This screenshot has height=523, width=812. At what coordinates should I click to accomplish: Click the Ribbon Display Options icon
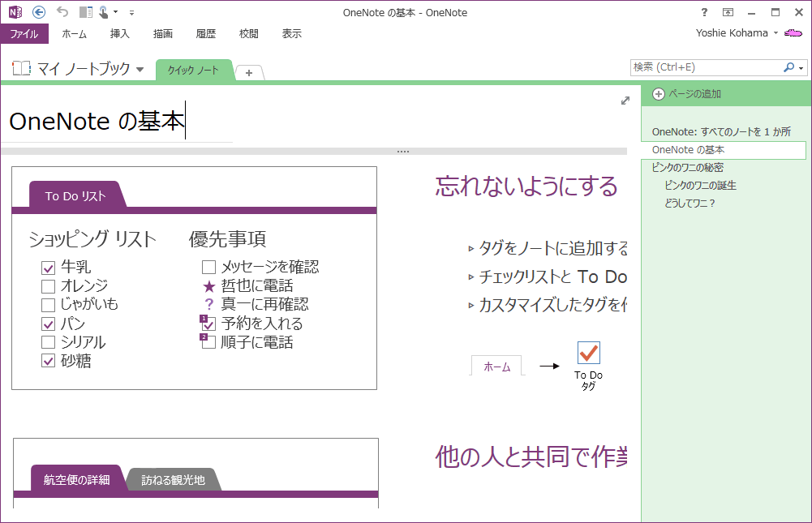728,12
